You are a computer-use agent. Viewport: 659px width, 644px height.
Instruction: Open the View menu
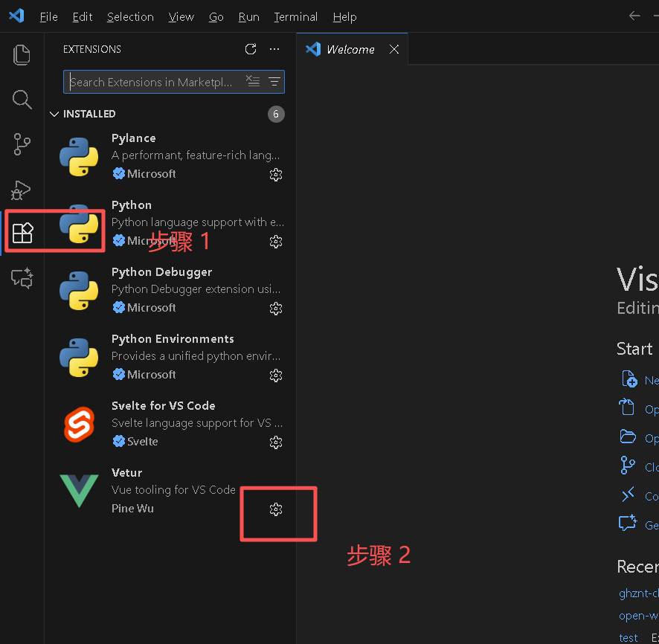[x=181, y=17]
